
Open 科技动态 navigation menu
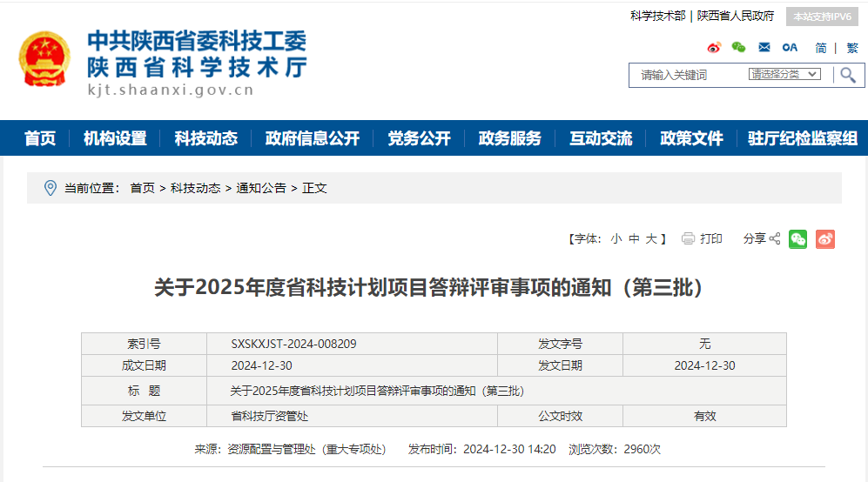(206, 138)
